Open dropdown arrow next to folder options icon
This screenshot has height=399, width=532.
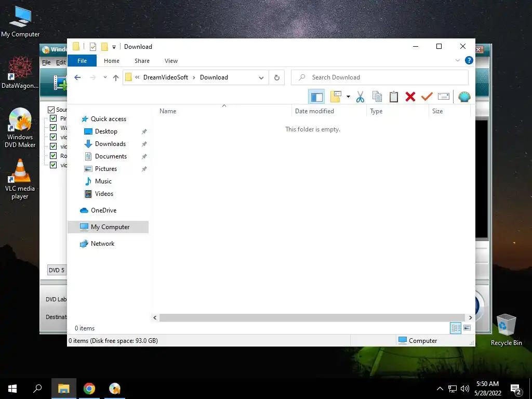click(348, 97)
